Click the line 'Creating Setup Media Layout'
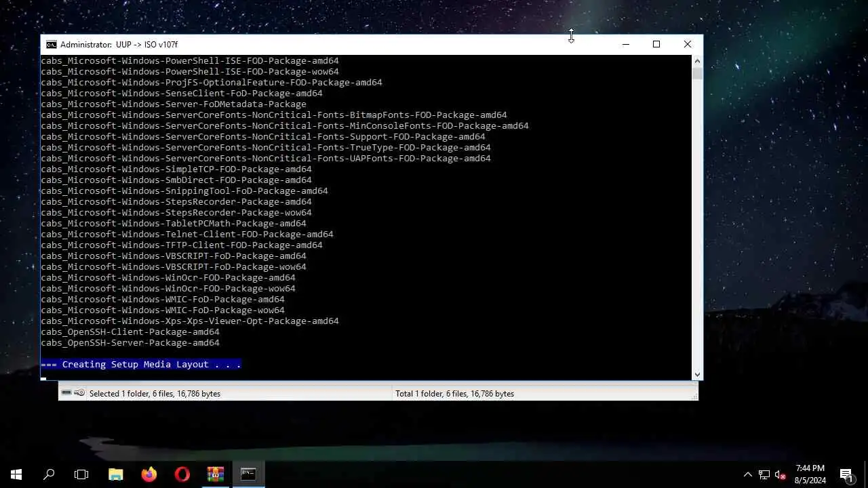868x488 pixels. (x=140, y=365)
